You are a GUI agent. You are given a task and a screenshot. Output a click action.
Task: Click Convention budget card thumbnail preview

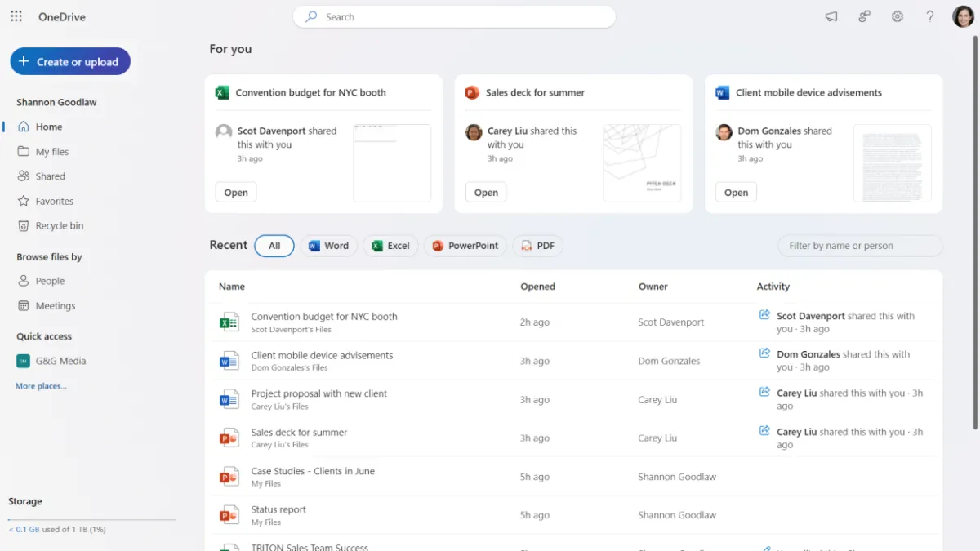pyautogui.click(x=392, y=162)
